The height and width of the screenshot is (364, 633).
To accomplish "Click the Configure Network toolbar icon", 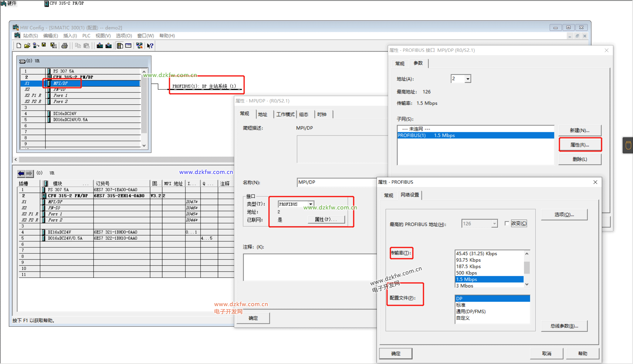I will [139, 46].
